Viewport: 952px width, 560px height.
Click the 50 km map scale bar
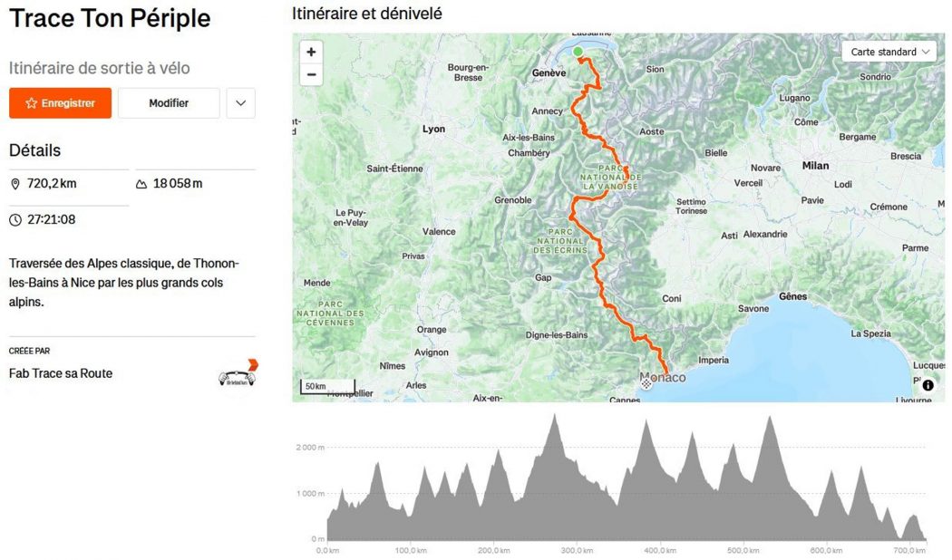click(328, 388)
